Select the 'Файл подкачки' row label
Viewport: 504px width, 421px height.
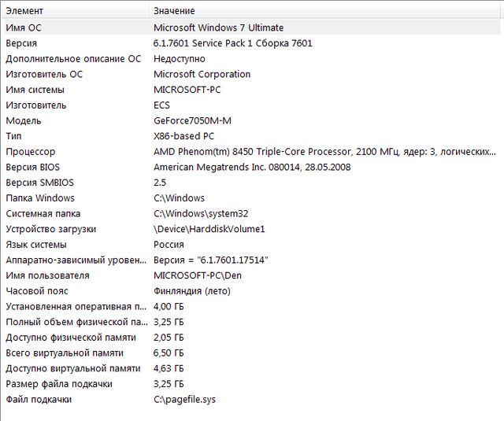[39, 400]
